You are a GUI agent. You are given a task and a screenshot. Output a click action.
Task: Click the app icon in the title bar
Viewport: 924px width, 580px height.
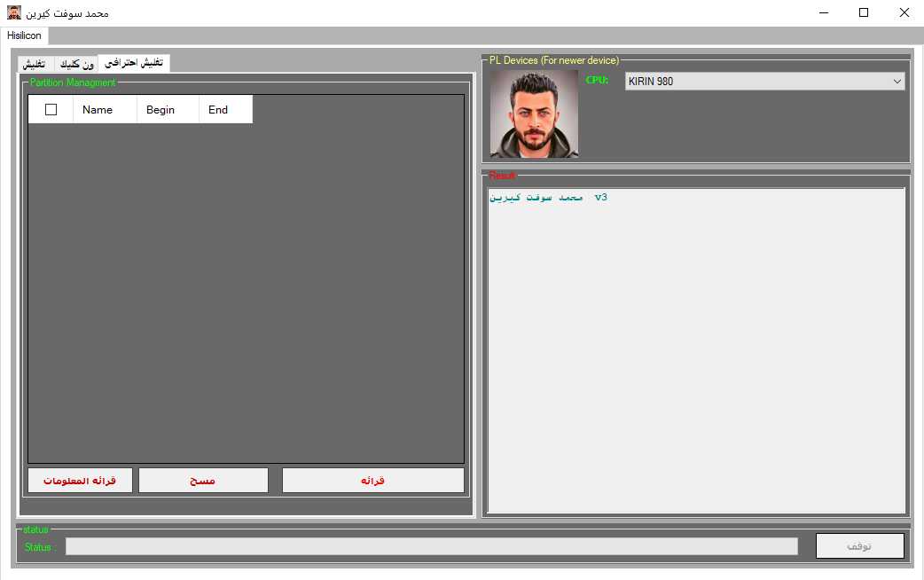coord(12,12)
